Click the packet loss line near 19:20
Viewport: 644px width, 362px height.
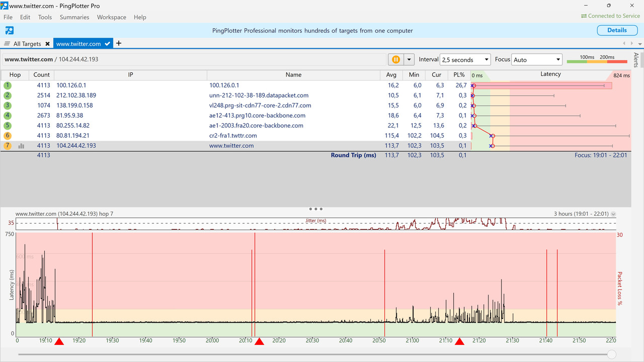(x=92, y=285)
